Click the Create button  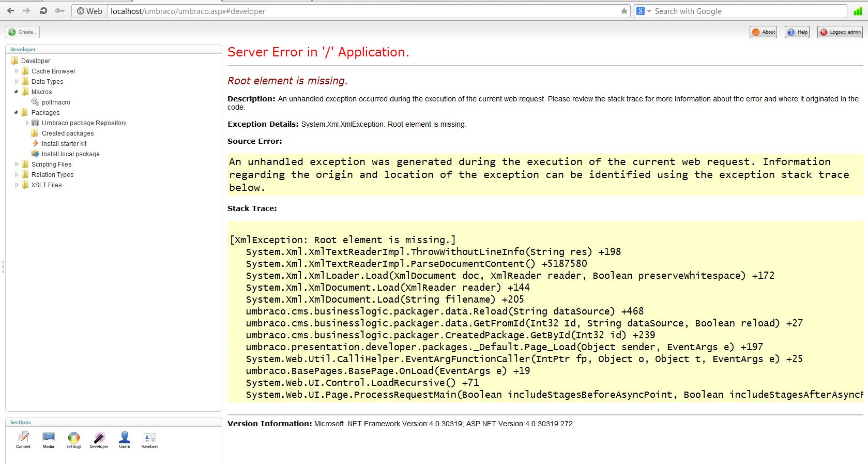click(x=23, y=32)
